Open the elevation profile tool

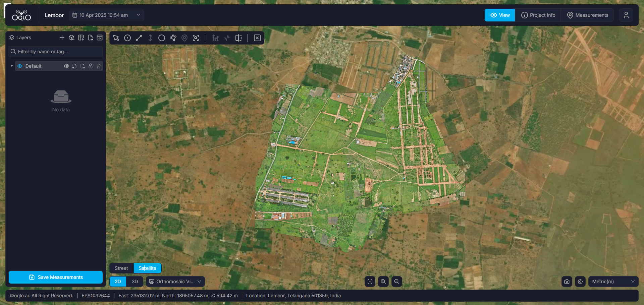(x=227, y=38)
